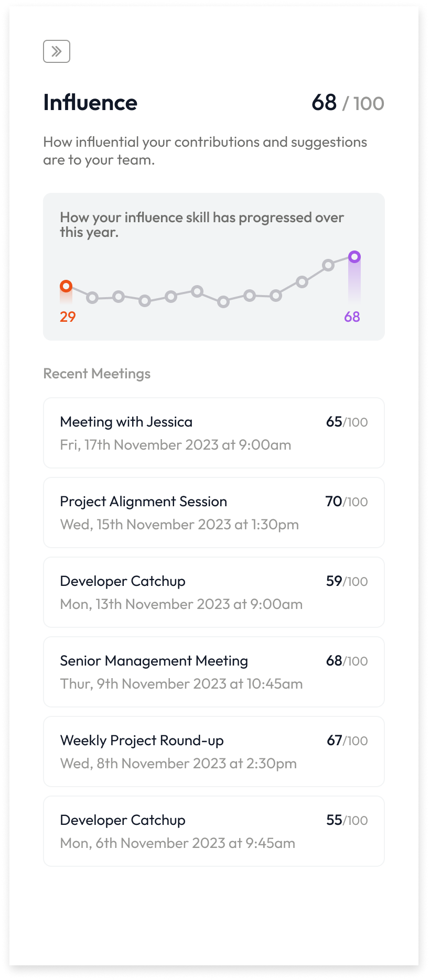Open the Developer Catchup meeting on 6th November
The width and height of the screenshot is (430, 980).
point(213,831)
